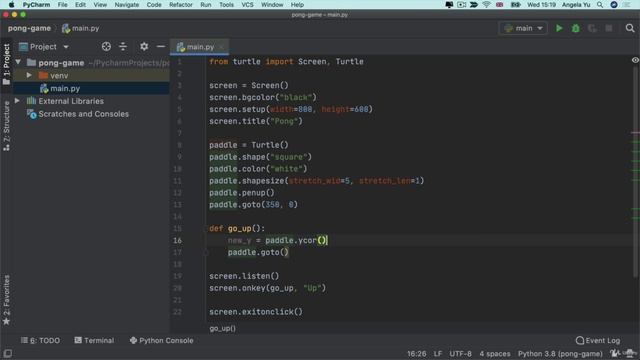
Task: Click the stop process square icon
Action: pos(609,28)
